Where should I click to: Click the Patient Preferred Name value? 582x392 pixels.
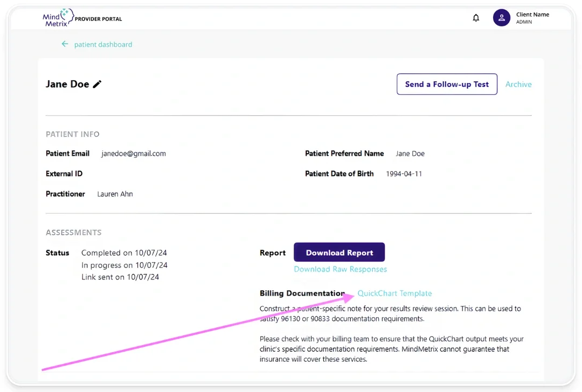tap(410, 153)
